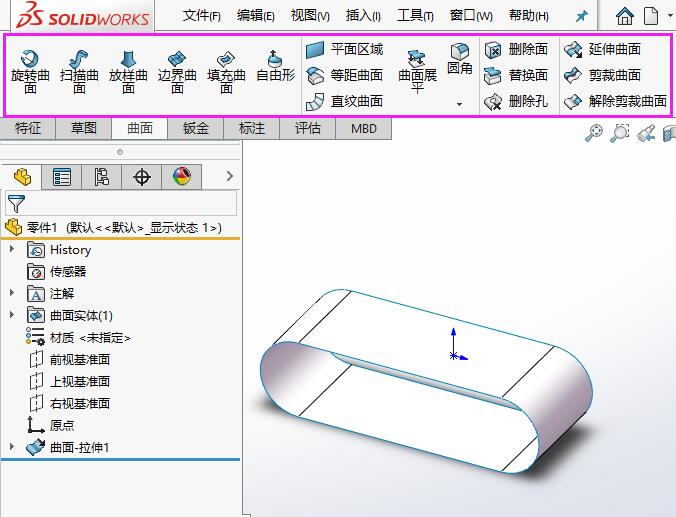Image resolution: width=676 pixels, height=517 pixels.
Task: Select the 材质 <未指定> item
Action: 78,338
